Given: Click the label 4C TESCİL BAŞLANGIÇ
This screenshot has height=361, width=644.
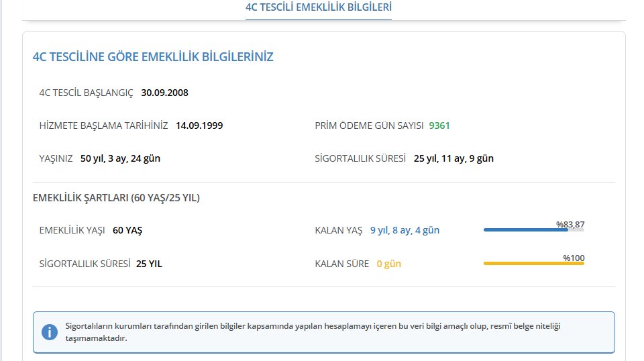Looking at the screenshot, I should [x=87, y=93].
